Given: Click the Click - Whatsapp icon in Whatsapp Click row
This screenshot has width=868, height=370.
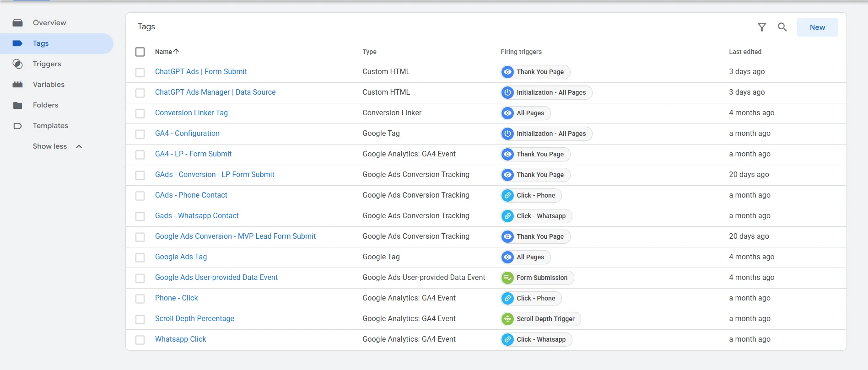Looking at the screenshot, I should 507,339.
